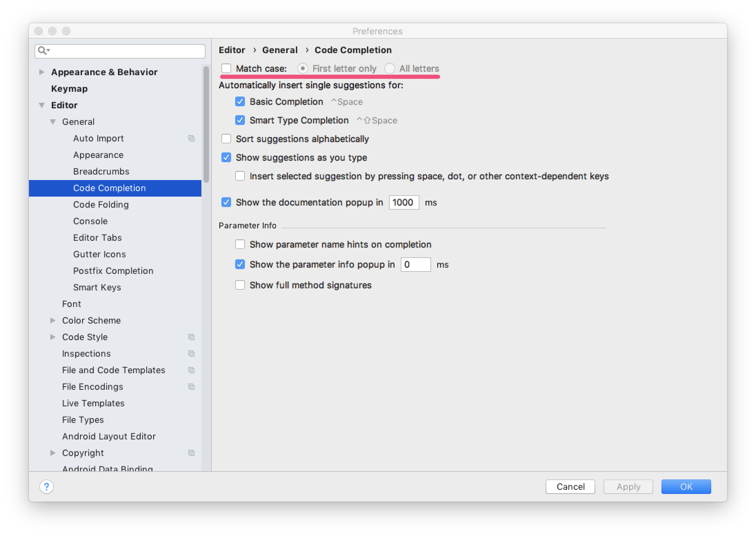Viewport: 756px width, 536px height.
Task: Click project-level icon next to File Encodings
Action: pos(191,387)
